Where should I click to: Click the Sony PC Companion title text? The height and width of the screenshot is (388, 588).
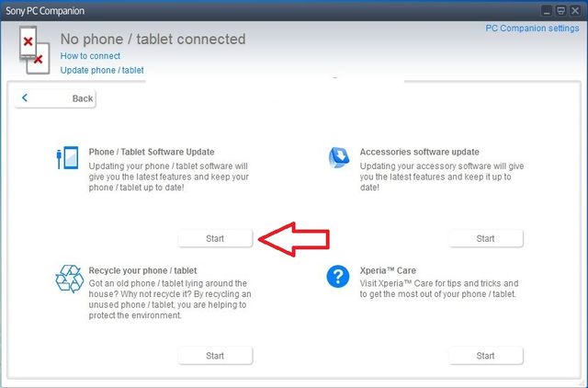pos(45,11)
